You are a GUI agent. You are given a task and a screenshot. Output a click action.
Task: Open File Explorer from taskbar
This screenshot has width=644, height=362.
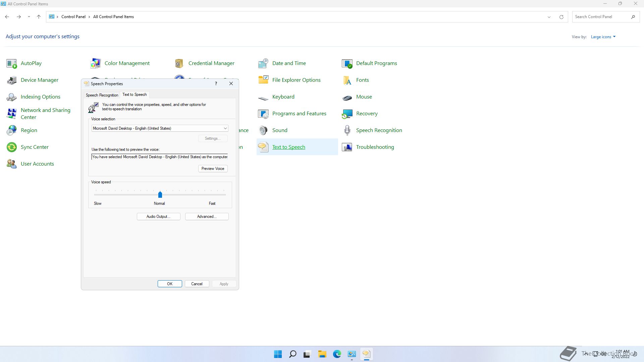[x=322, y=354]
